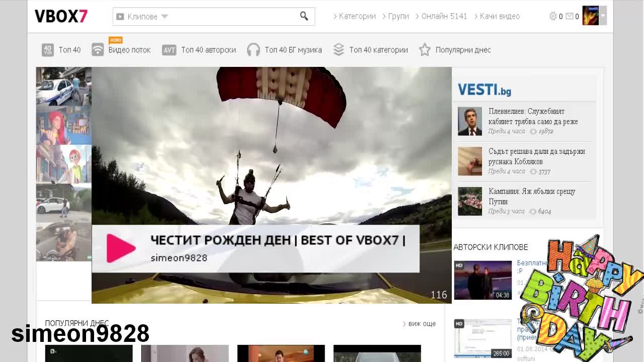Open the Кампания: Яж ябълки срещу Путин article
Viewport: 644px width, 362px height.
click(532, 196)
